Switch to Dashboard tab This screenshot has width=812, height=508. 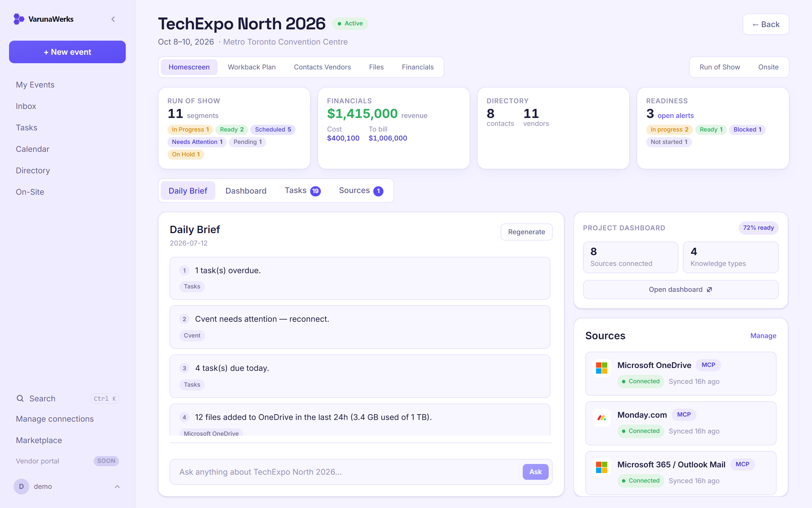point(246,190)
